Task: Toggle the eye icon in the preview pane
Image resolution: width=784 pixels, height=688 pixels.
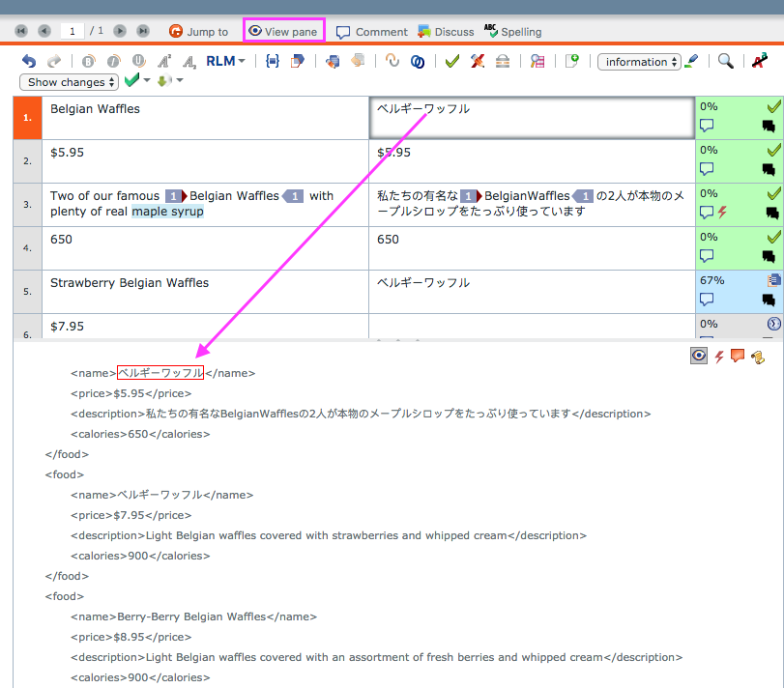Action: 698,355
